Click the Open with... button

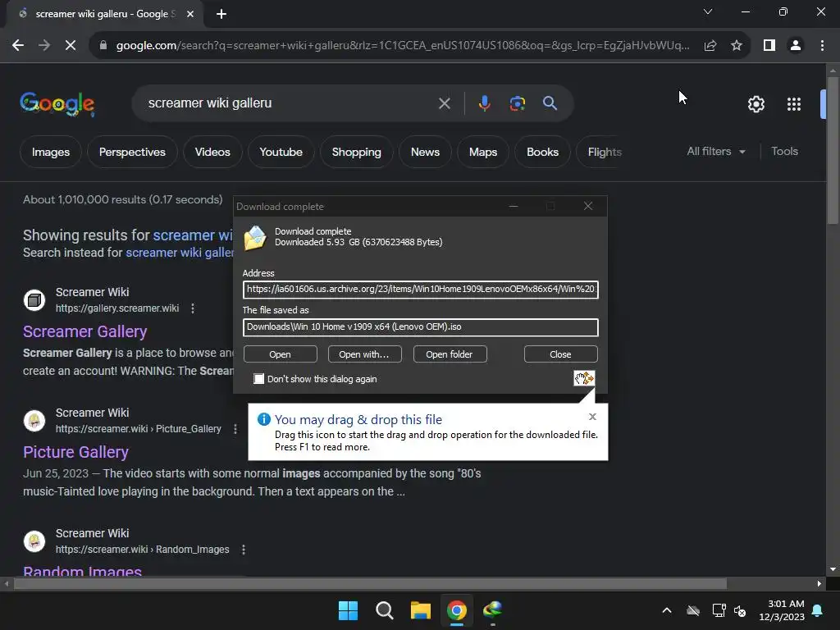364,354
